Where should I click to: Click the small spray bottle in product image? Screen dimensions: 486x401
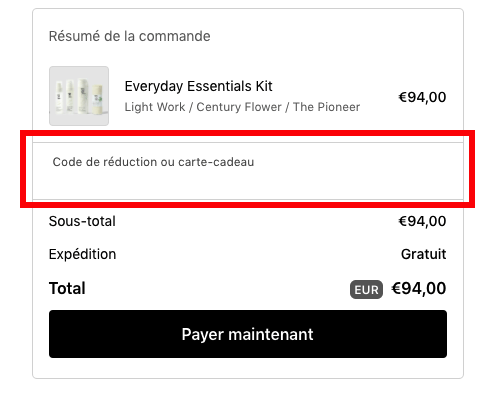tap(59, 97)
